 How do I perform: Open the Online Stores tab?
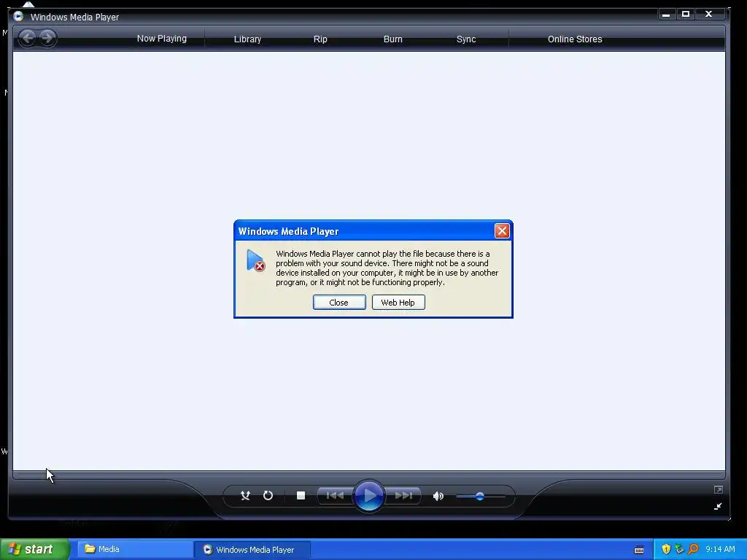click(575, 39)
